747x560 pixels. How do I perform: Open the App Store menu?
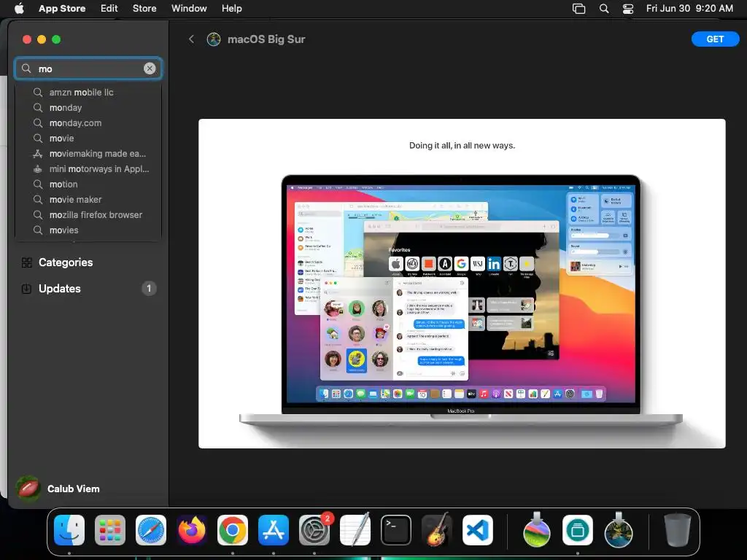pyautogui.click(x=62, y=8)
